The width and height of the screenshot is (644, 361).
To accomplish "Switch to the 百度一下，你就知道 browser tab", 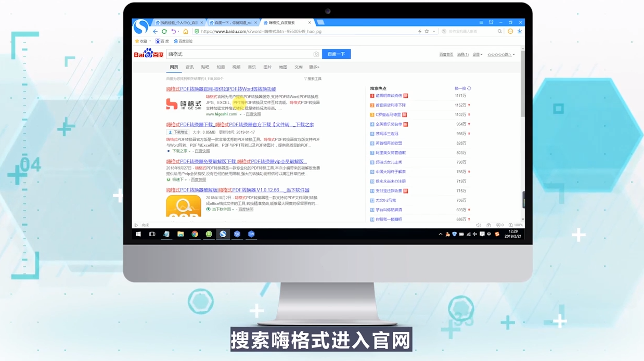I will point(233,23).
